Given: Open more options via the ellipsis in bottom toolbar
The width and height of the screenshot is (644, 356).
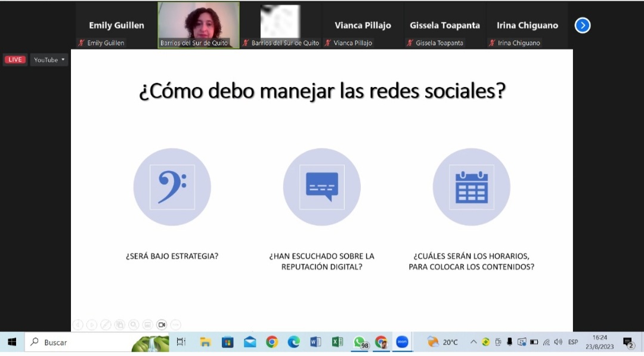Looking at the screenshot, I should pyautogui.click(x=175, y=324).
